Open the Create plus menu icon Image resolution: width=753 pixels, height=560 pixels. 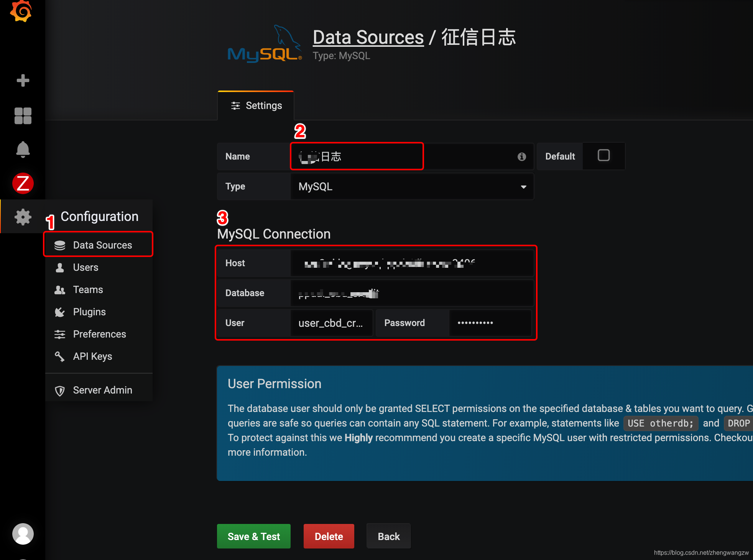click(x=23, y=81)
